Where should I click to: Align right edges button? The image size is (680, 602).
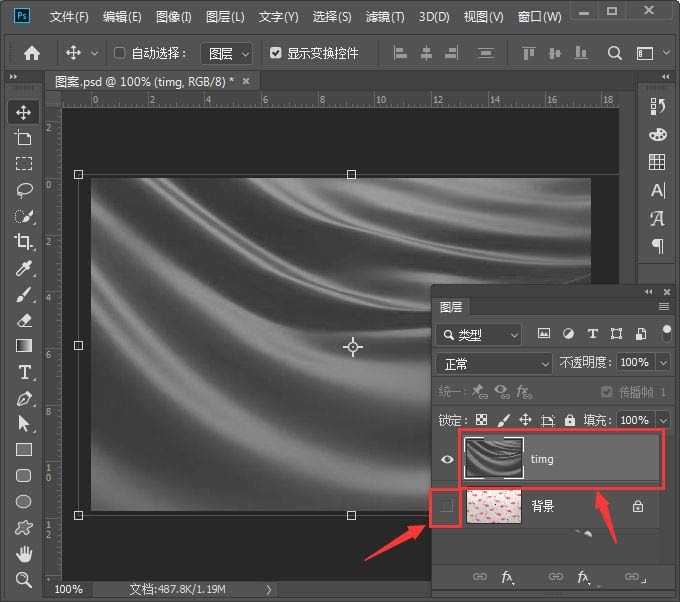click(x=452, y=53)
